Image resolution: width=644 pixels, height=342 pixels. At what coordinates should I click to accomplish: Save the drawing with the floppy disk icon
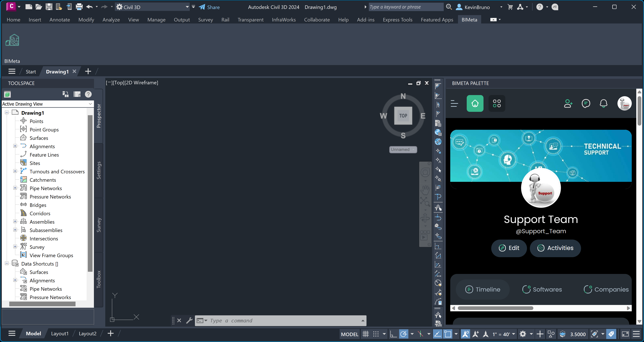49,7
